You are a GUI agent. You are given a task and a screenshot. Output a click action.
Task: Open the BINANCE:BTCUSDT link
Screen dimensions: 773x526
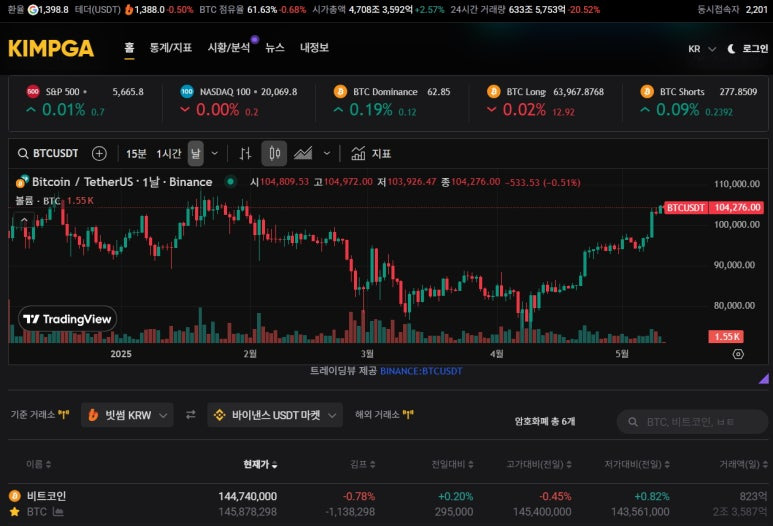tap(421, 371)
